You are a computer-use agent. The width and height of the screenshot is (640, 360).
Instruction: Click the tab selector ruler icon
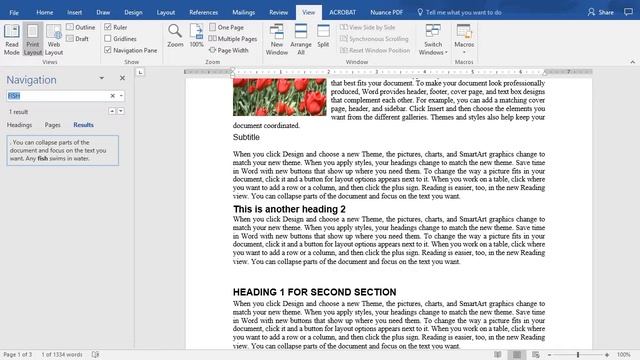[x=140, y=72]
